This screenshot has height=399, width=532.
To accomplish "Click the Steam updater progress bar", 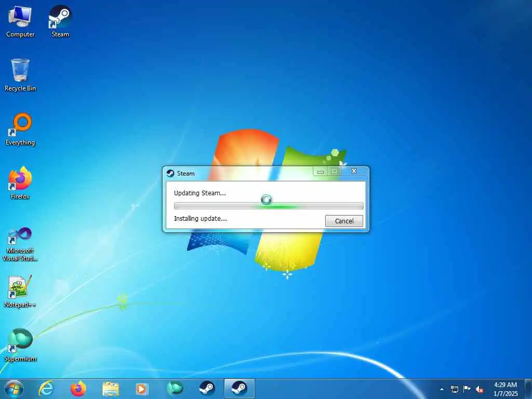I will pos(269,206).
